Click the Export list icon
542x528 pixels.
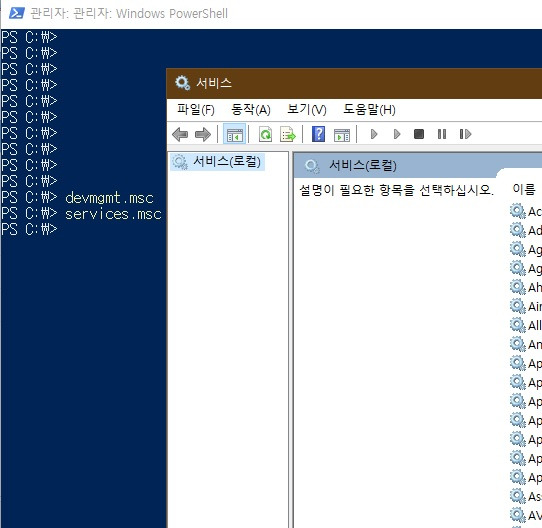pyautogui.click(x=288, y=134)
